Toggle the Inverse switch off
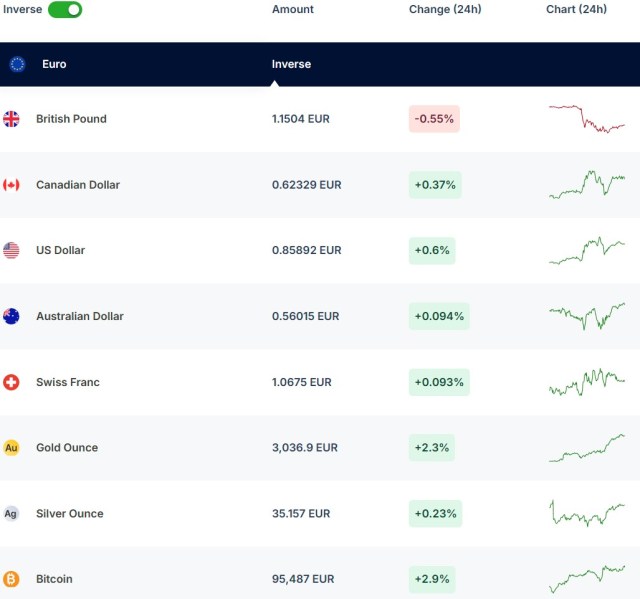 [65, 9]
